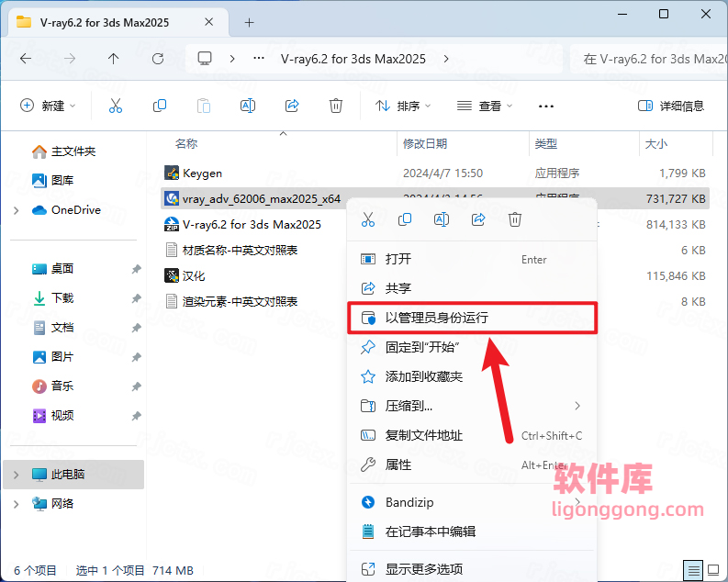Select the Keygen application file

[434, 173]
